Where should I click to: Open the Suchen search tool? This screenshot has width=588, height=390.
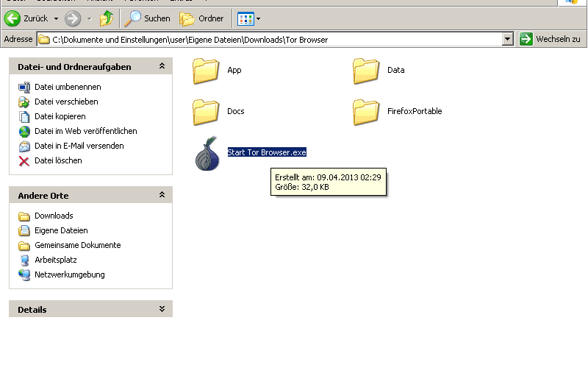147,18
